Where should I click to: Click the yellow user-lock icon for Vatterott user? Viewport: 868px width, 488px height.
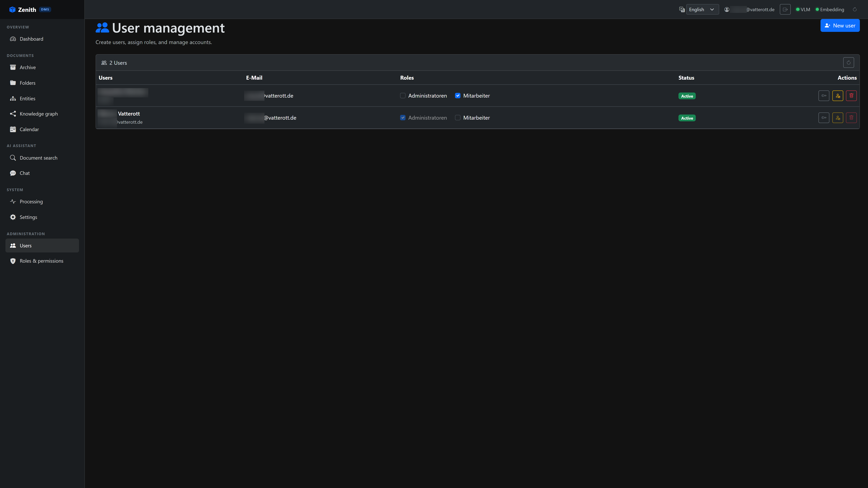pos(838,118)
